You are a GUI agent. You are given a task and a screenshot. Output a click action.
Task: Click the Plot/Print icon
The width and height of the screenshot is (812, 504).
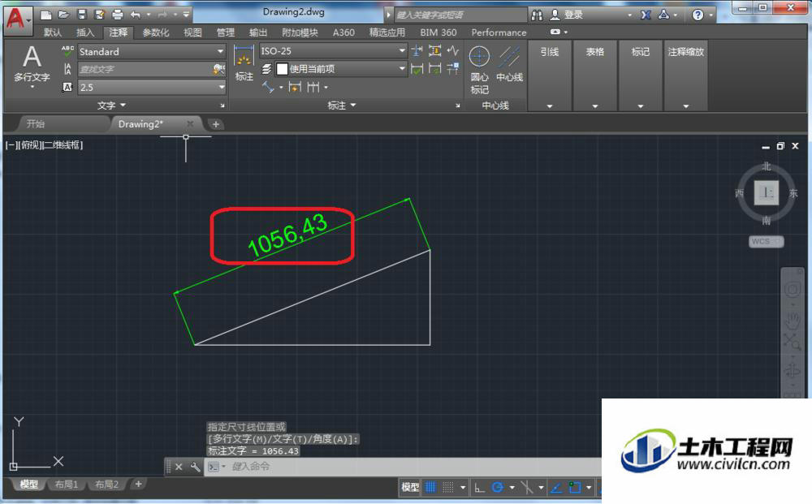[x=118, y=15]
